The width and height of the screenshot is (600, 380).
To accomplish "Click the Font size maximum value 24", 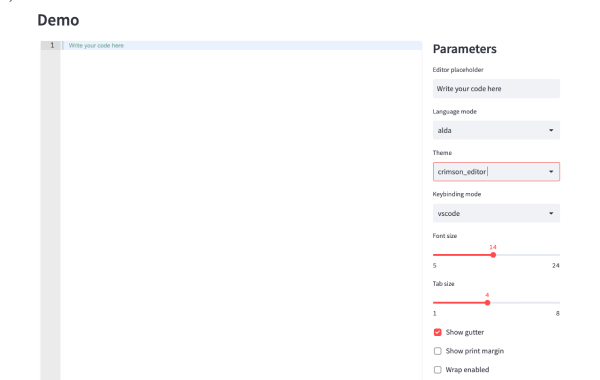I will pyautogui.click(x=556, y=265).
